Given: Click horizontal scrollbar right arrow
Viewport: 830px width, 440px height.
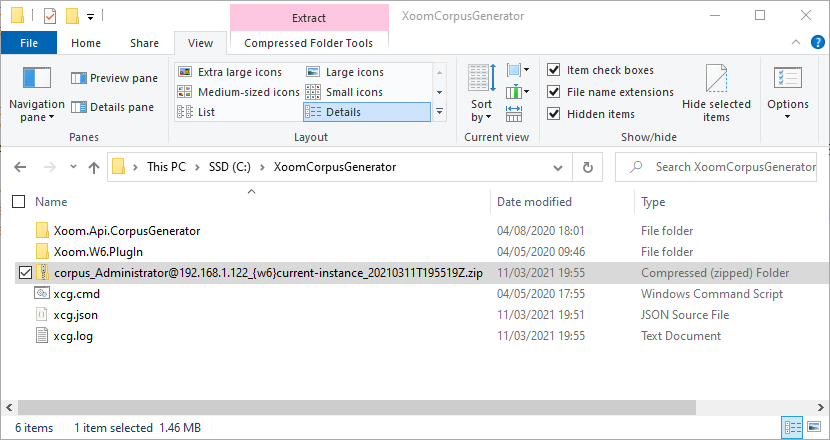Looking at the screenshot, I should pos(821,407).
